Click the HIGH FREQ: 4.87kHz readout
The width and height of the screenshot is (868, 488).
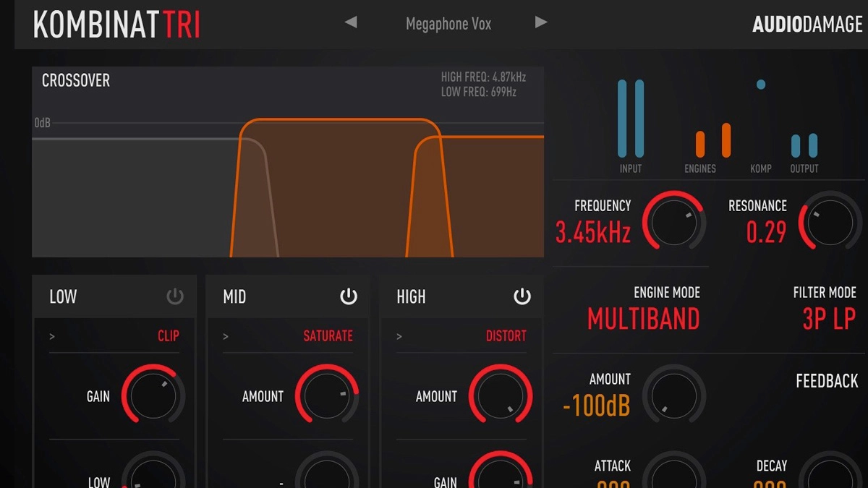(x=483, y=77)
